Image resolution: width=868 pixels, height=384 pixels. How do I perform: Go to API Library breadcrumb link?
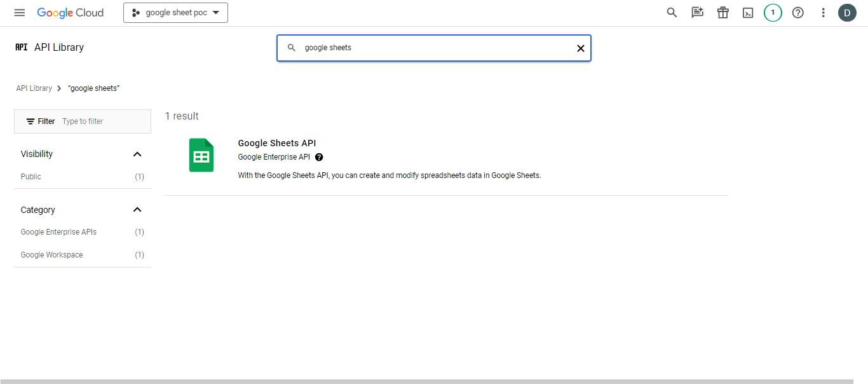point(34,88)
